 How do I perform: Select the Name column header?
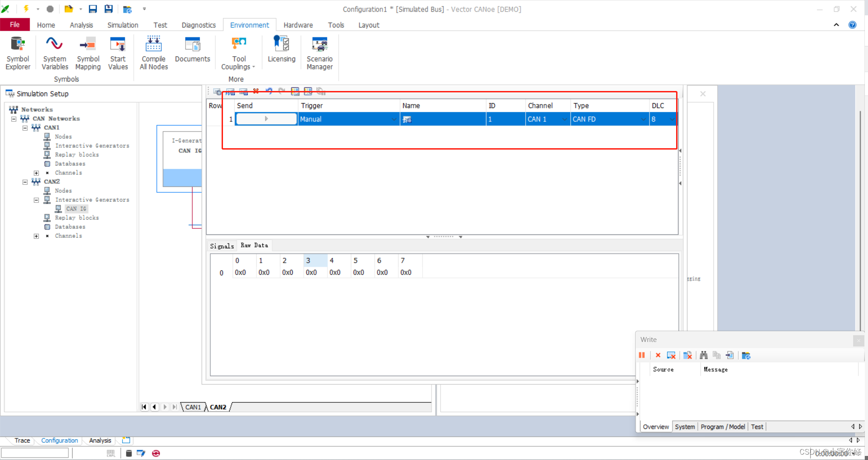click(443, 106)
